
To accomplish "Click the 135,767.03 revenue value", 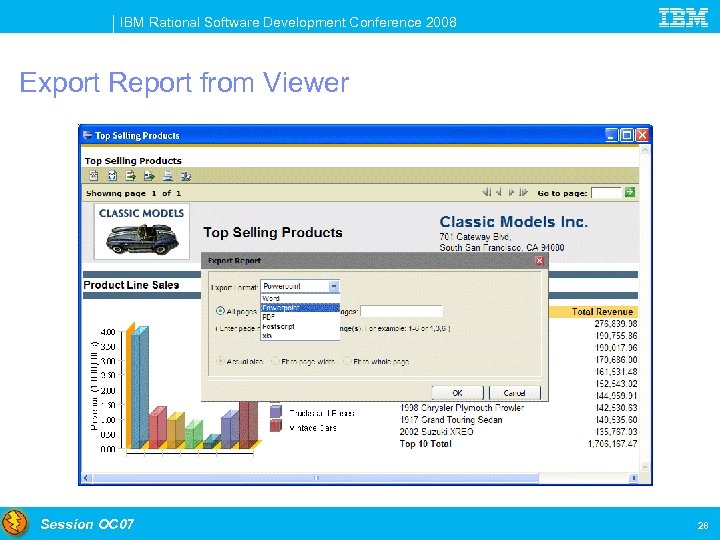I will (x=616, y=432).
